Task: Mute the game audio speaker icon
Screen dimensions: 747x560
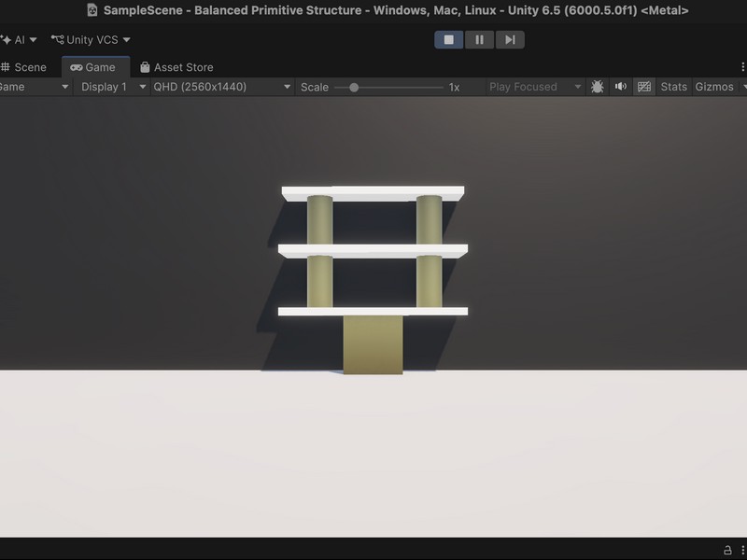Action: point(620,87)
